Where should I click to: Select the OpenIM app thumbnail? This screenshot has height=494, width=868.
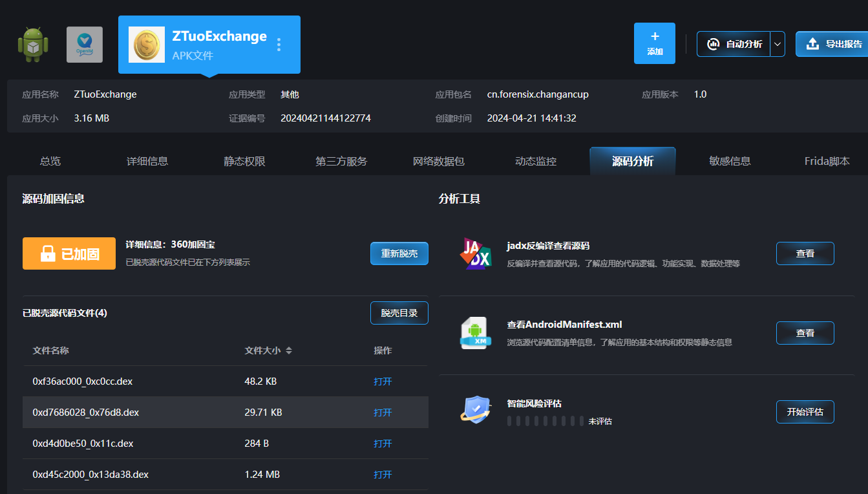coord(85,45)
